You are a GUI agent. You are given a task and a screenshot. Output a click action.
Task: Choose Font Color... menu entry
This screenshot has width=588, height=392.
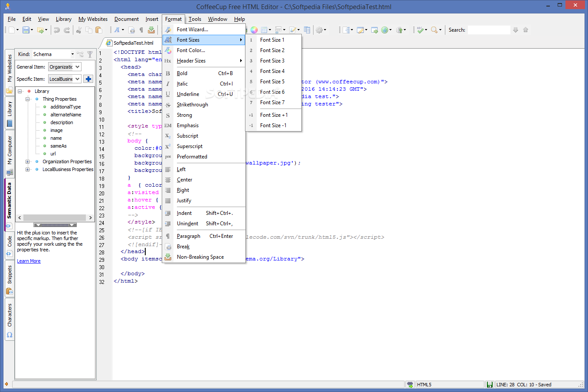204,50
